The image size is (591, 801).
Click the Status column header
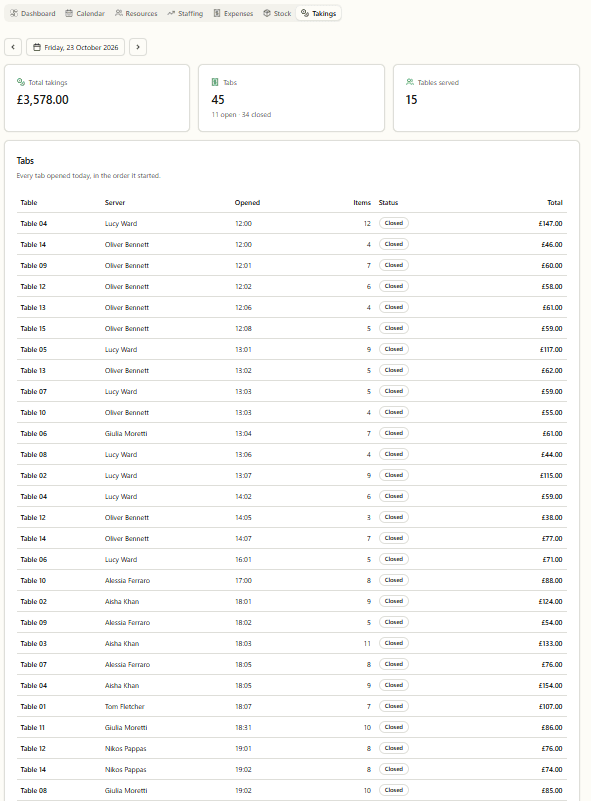[388, 203]
